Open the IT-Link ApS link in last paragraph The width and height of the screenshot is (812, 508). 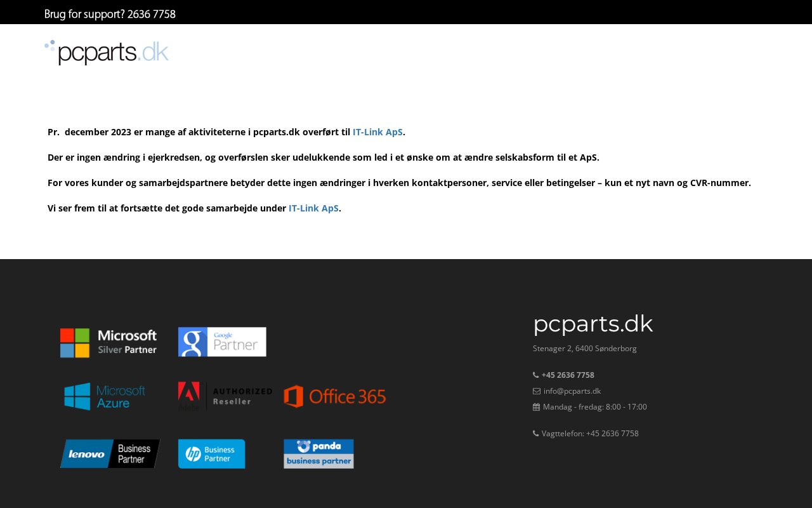[x=313, y=208]
